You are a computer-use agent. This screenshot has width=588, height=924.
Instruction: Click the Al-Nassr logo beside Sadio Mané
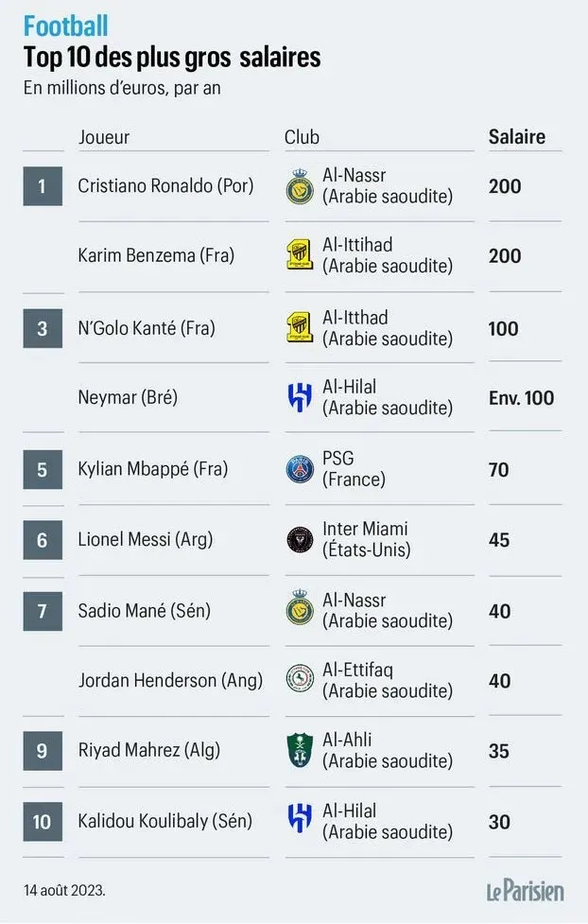tap(300, 611)
